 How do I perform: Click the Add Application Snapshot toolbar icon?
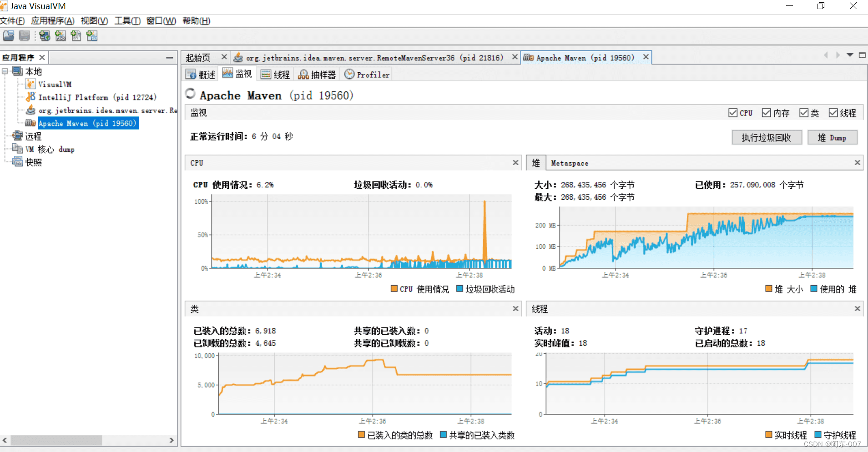[x=92, y=36]
